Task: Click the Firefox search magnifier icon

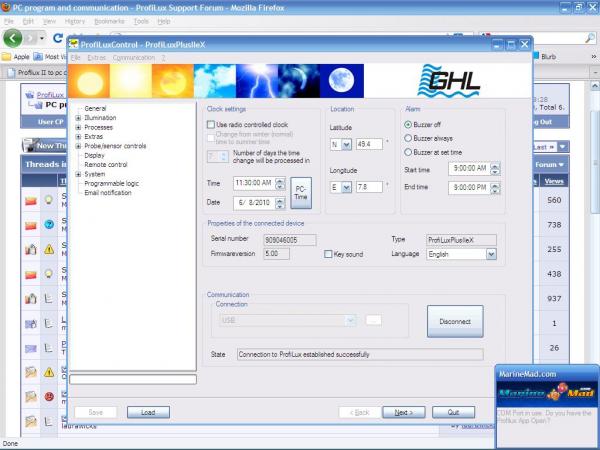Action: click(x=590, y=38)
